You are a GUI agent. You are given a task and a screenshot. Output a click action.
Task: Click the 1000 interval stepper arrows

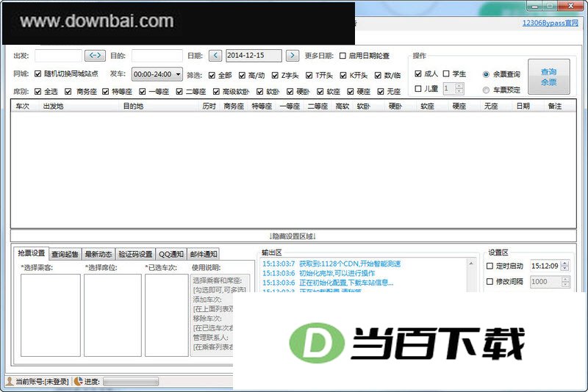565,282
